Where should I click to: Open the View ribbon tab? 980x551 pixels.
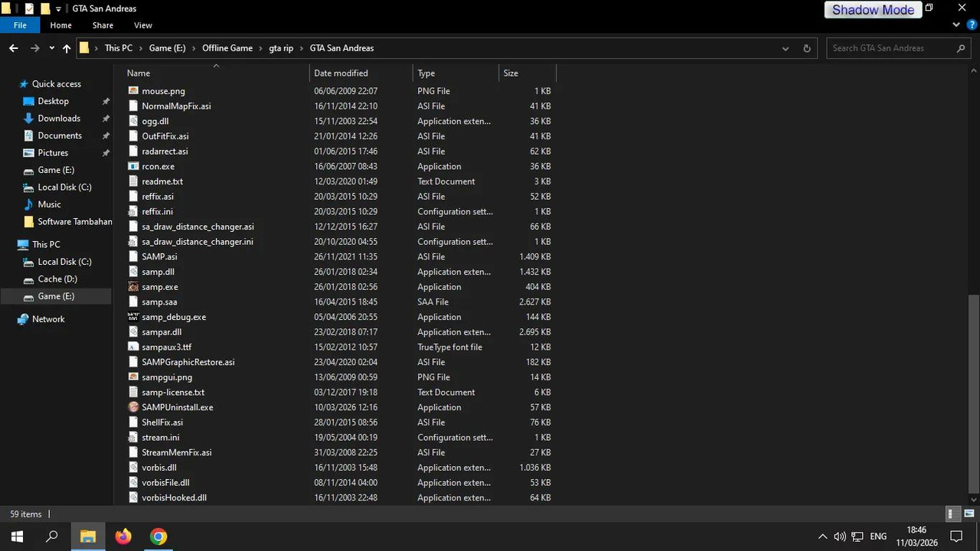point(143,25)
